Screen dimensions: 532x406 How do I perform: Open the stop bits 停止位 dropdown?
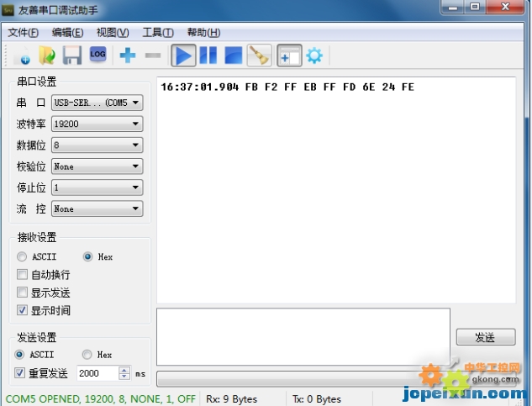[x=97, y=187]
